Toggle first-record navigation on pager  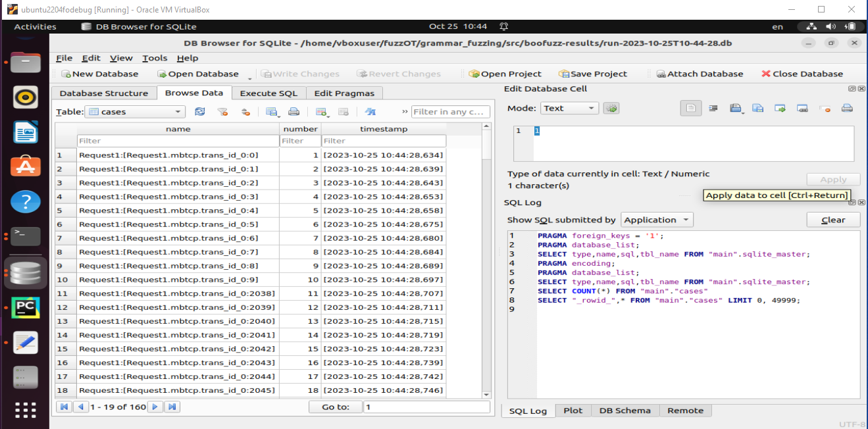pos(63,407)
